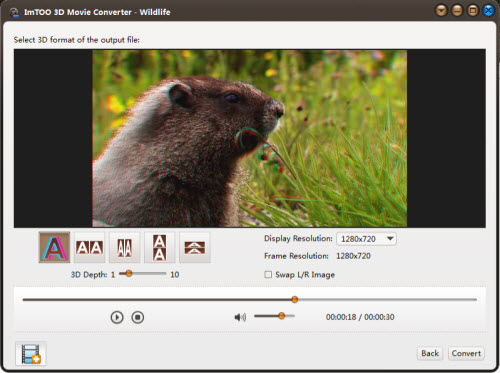Mute audio with the speaker icon

coord(240,317)
